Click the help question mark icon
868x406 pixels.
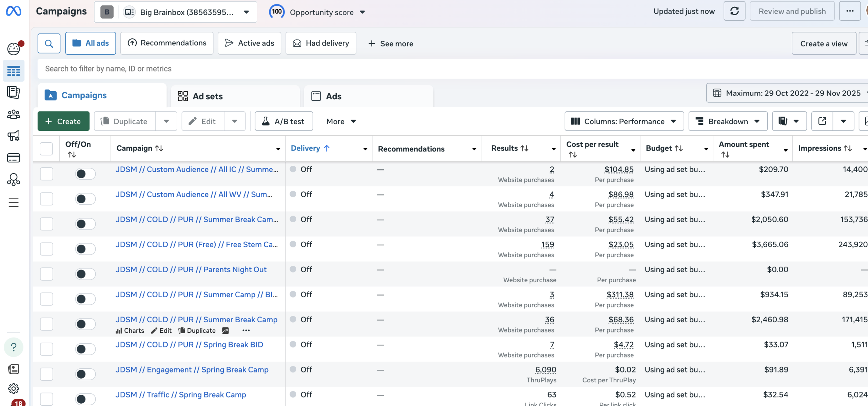coord(14,347)
